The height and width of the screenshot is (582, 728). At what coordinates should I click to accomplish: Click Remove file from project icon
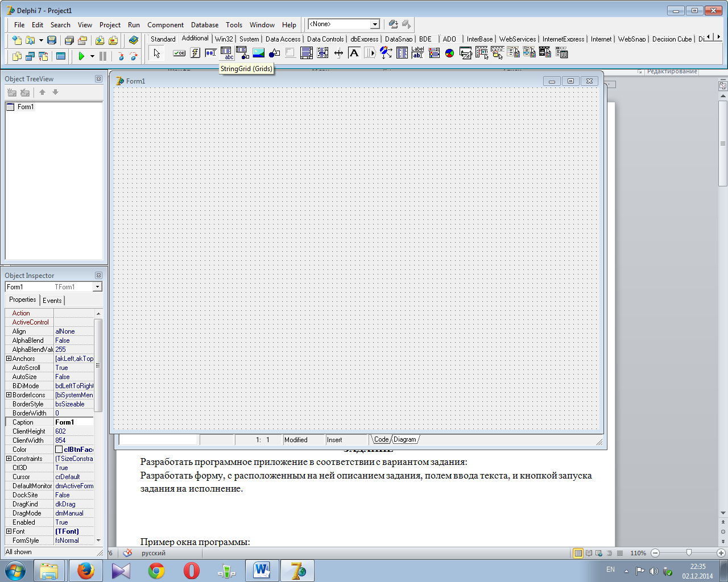pyautogui.click(x=113, y=40)
